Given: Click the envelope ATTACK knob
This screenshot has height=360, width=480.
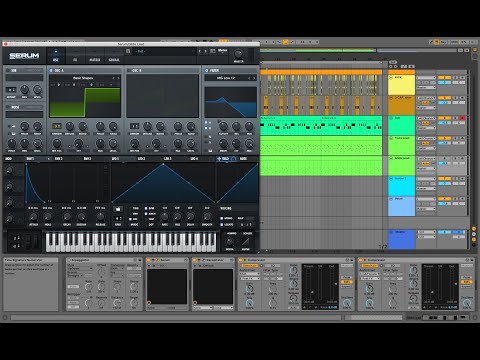Looking at the screenshot, I should (x=33, y=217).
